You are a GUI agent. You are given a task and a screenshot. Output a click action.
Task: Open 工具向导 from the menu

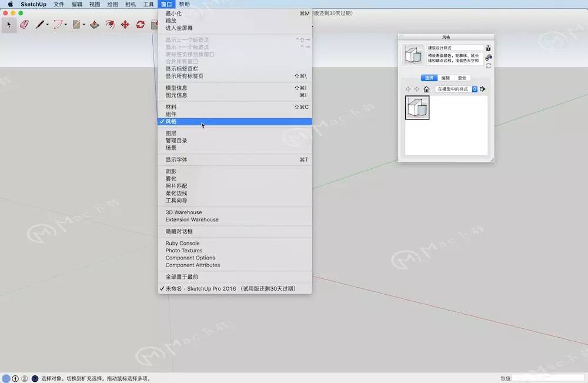click(x=235, y=200)
